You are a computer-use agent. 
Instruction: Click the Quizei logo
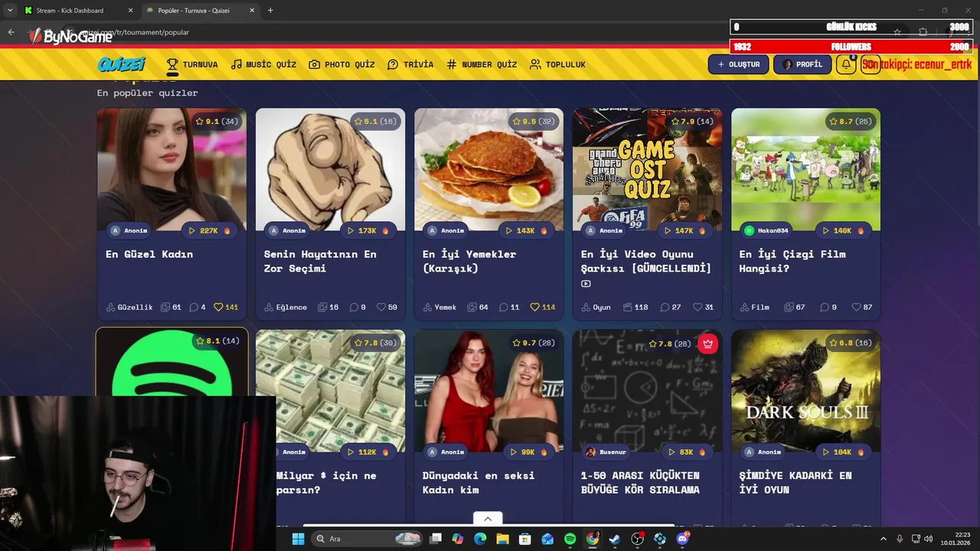122,64
